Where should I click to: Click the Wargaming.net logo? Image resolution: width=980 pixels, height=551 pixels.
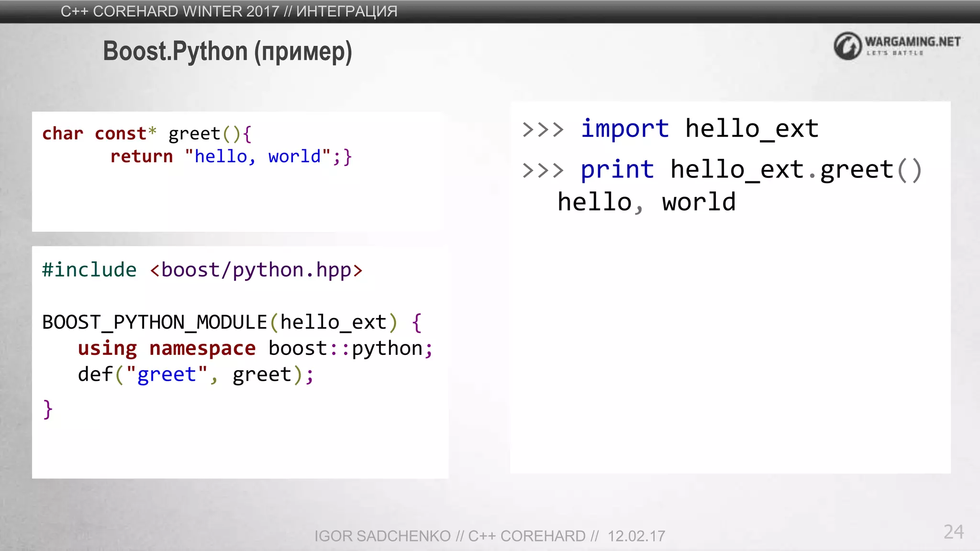pos(897,46)
